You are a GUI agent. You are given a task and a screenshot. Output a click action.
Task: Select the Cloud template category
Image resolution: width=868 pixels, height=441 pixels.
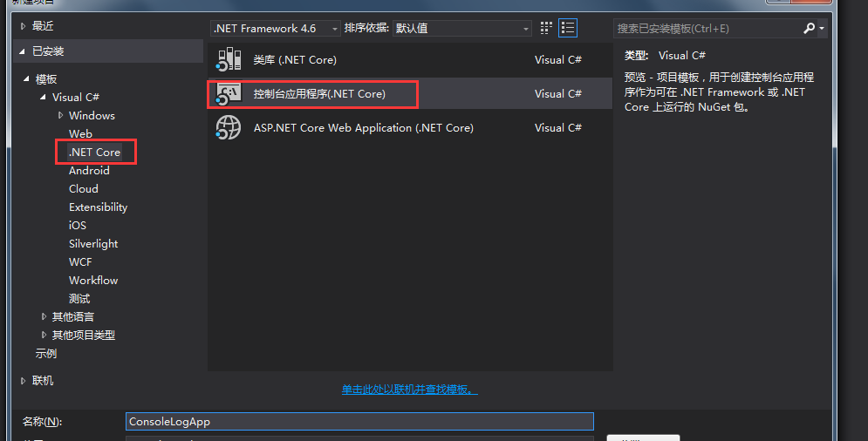tap(84, 188)
